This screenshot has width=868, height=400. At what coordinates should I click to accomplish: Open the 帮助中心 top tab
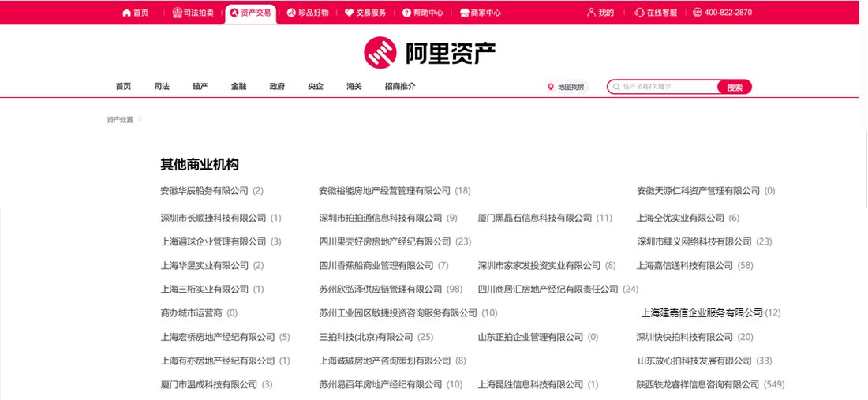[x=423, y=13]
